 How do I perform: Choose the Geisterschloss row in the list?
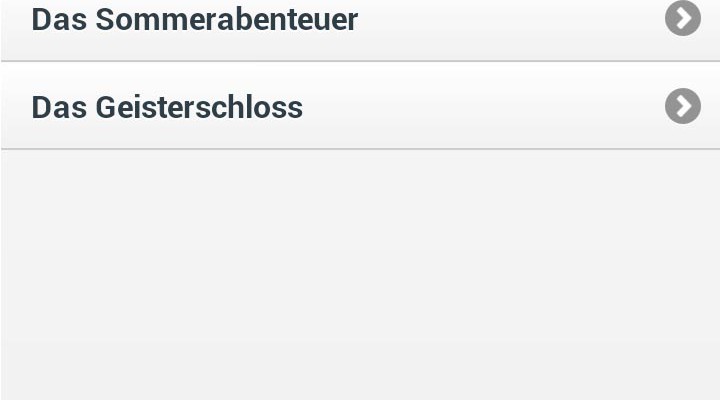click(x=360, y=105)
